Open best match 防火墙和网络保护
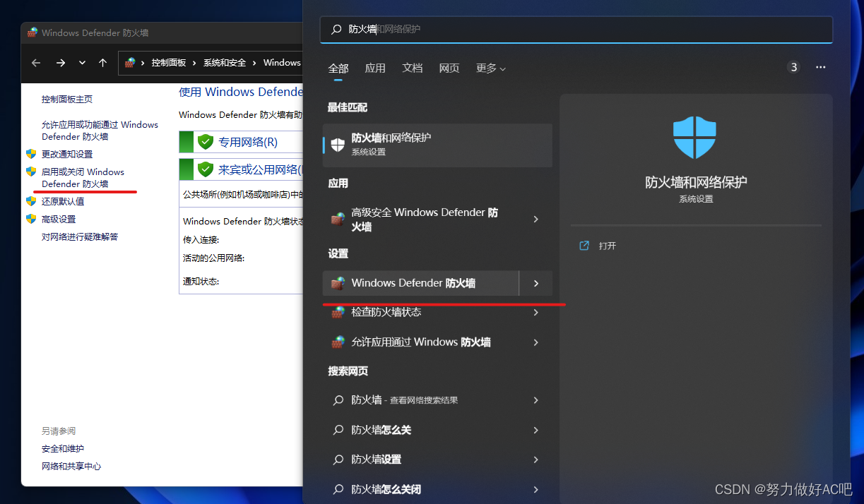This screenshot has width=864, height=504. tap(437, 145)
